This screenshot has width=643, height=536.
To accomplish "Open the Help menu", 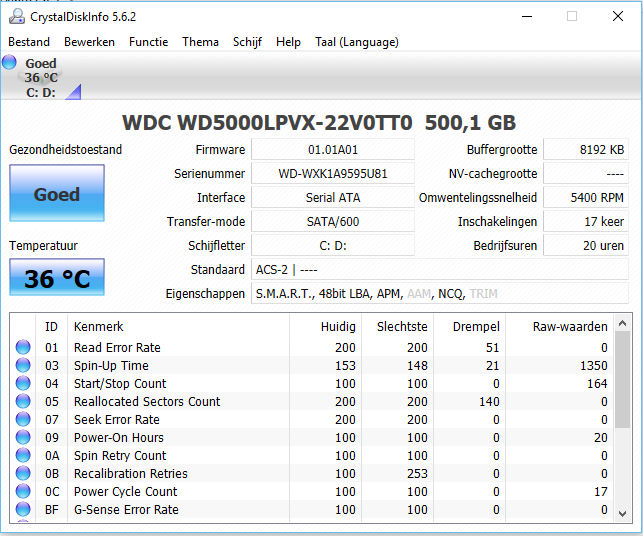I will (288, 42).
